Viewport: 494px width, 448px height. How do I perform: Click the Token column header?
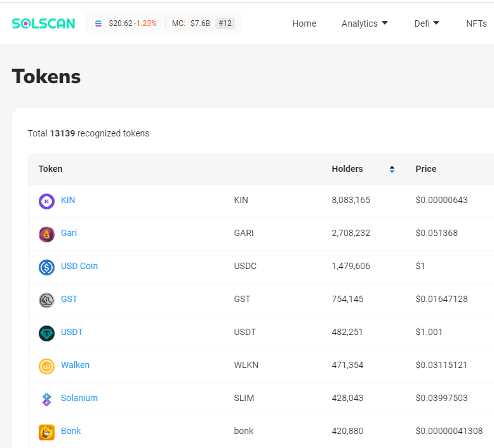point(50,169)
